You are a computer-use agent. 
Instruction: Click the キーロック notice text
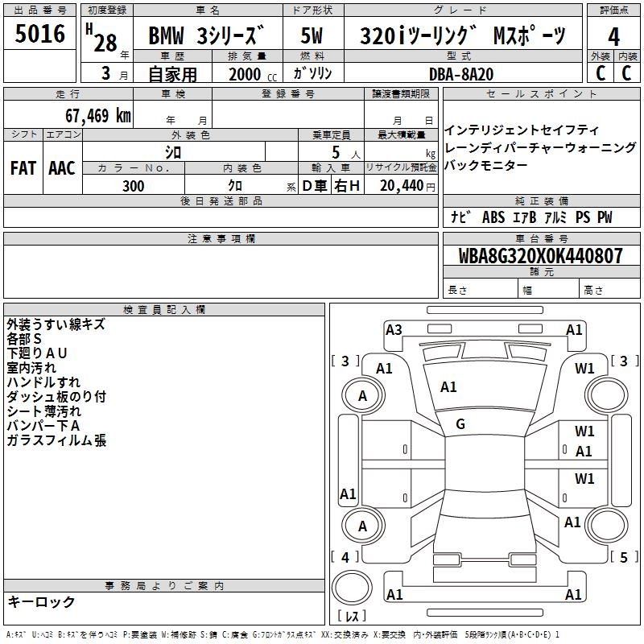(42, 601)
